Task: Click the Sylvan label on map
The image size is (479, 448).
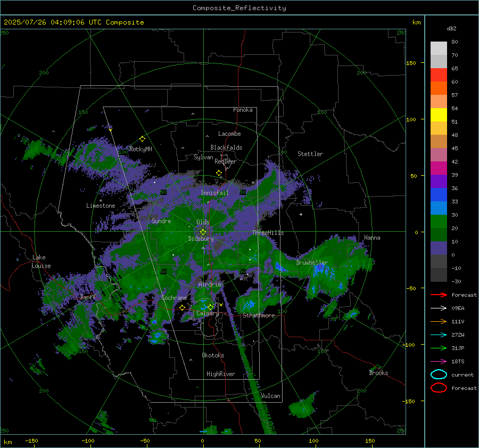Action: [x=203, y=157]
